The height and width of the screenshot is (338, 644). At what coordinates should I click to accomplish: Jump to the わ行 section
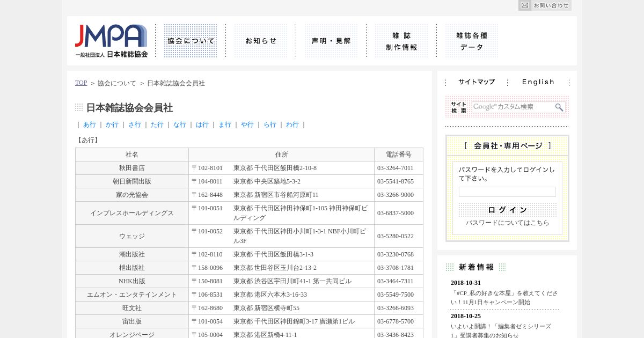(292, 124)
